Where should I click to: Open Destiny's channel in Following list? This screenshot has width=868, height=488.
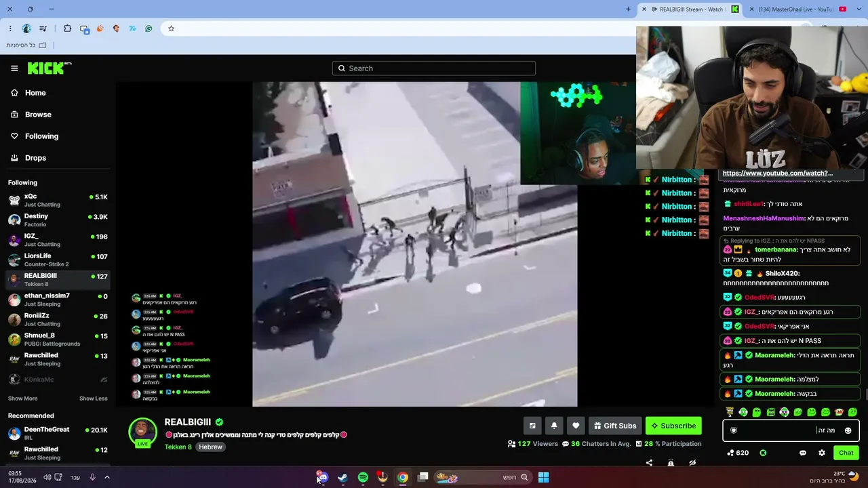click(x=58, y=220)
